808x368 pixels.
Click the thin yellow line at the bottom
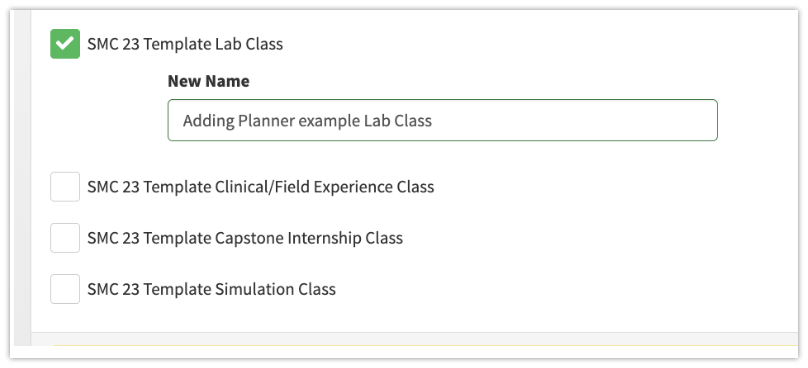click(425, 345)
